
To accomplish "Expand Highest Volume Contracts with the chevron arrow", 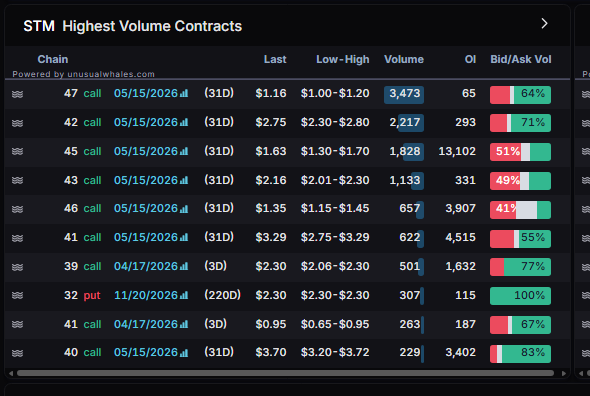I will pyautogui.click(x=544, y=24).
